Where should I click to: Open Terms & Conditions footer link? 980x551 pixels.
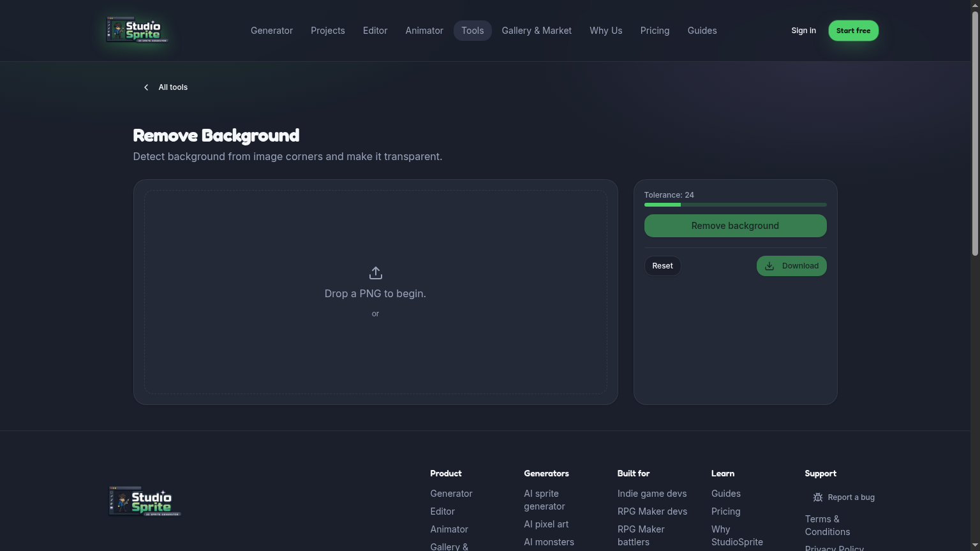828,525
